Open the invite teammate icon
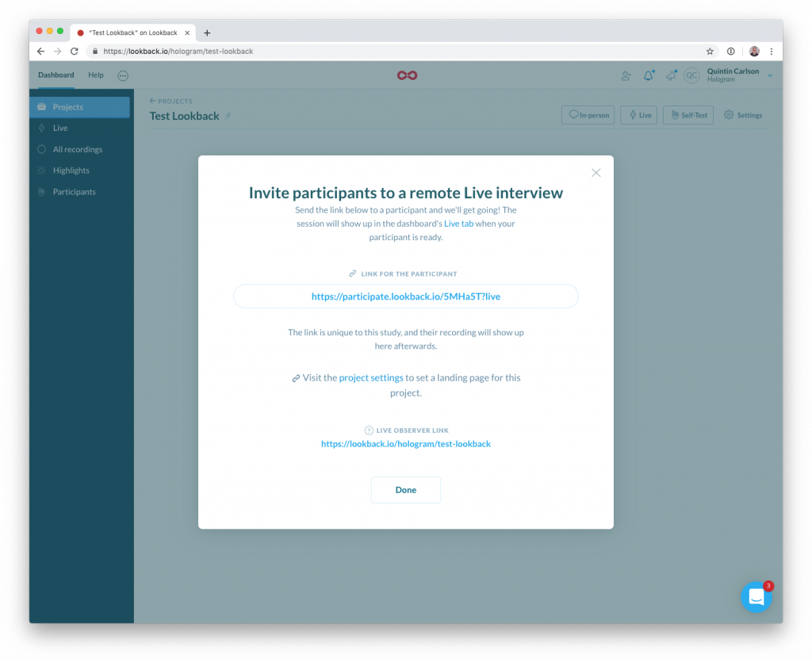Screen dimensions: 812x662 click(626, 76)
